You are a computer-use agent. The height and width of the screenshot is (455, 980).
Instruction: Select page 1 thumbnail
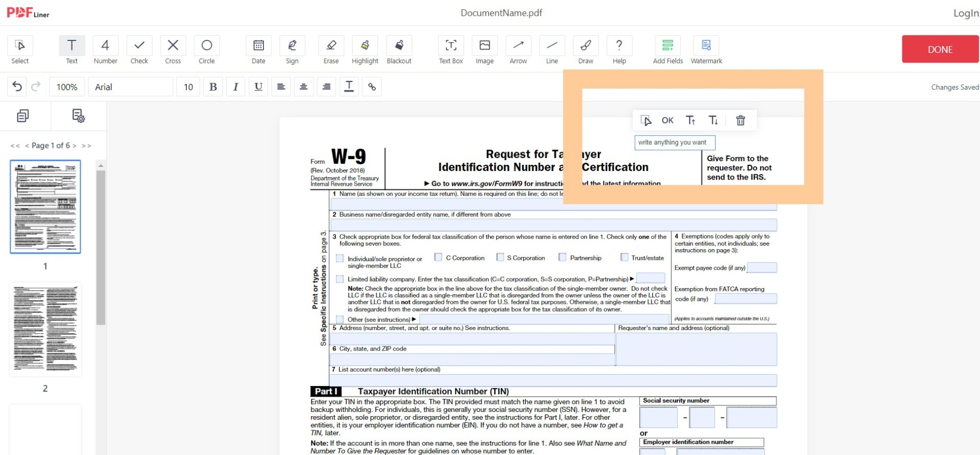coord(46,207)
